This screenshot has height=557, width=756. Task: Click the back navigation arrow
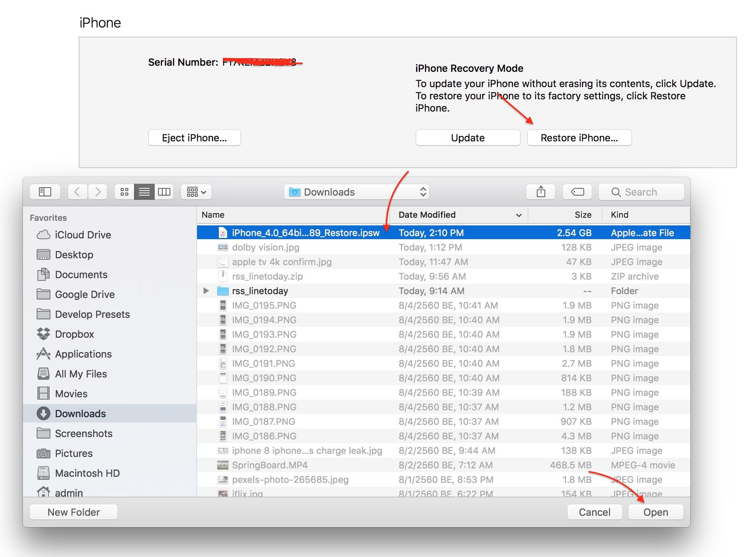[77, 191]
